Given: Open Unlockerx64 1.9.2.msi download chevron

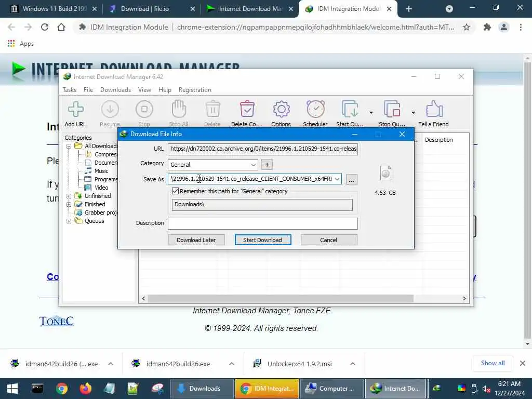Looking at the screenshot, I should [353, 364].
